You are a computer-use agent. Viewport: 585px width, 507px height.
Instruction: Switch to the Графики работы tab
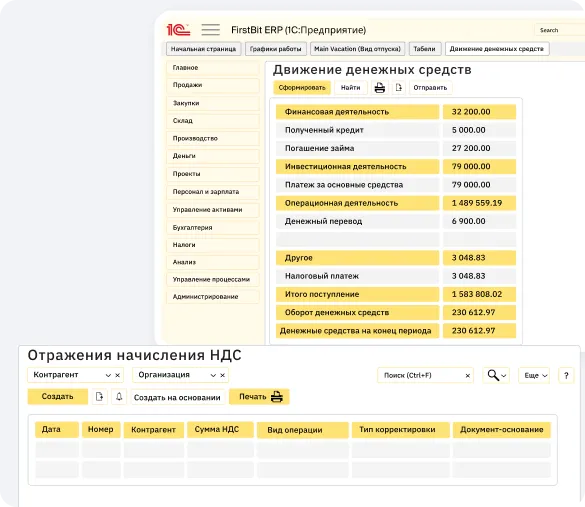pyautogui.click(x=275, y=49)
